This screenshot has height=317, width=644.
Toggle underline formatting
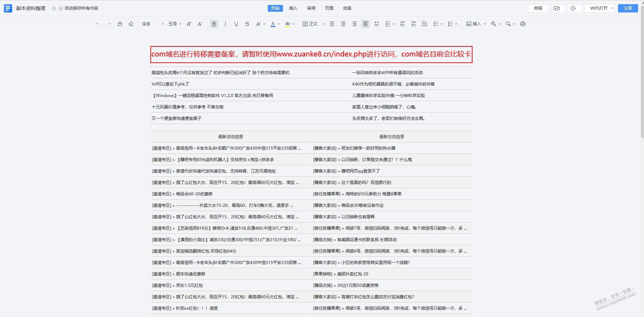pos(236,24)
